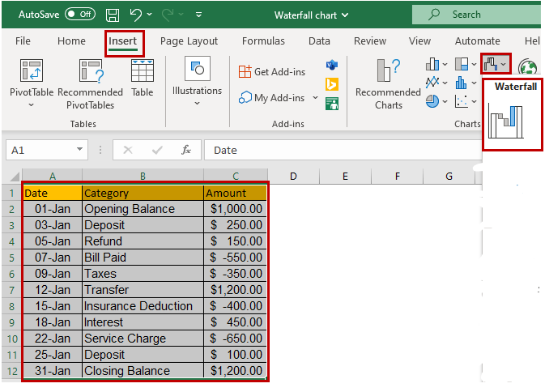Open Recommended Charts
The image size is (545, 392).
388,84
